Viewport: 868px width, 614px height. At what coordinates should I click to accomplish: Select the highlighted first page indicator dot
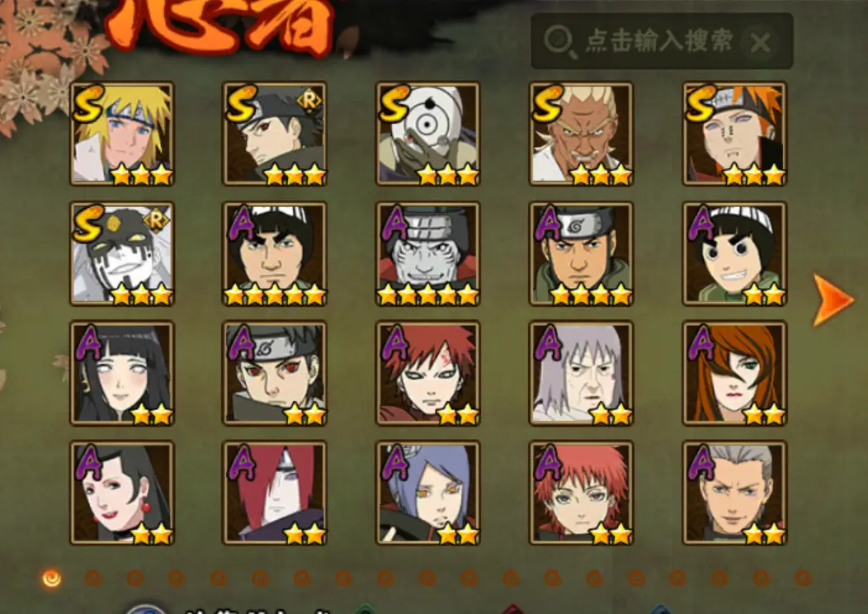tap(51, 579)
